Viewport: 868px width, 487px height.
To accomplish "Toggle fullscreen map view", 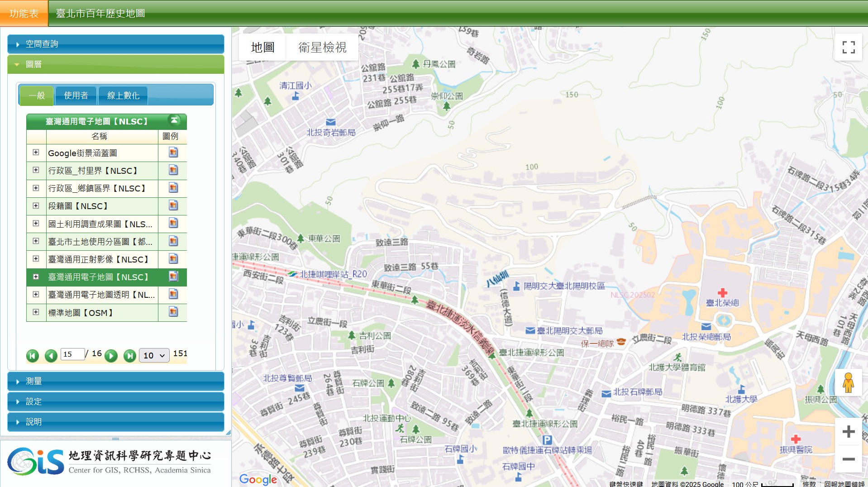I will [849, 47].
